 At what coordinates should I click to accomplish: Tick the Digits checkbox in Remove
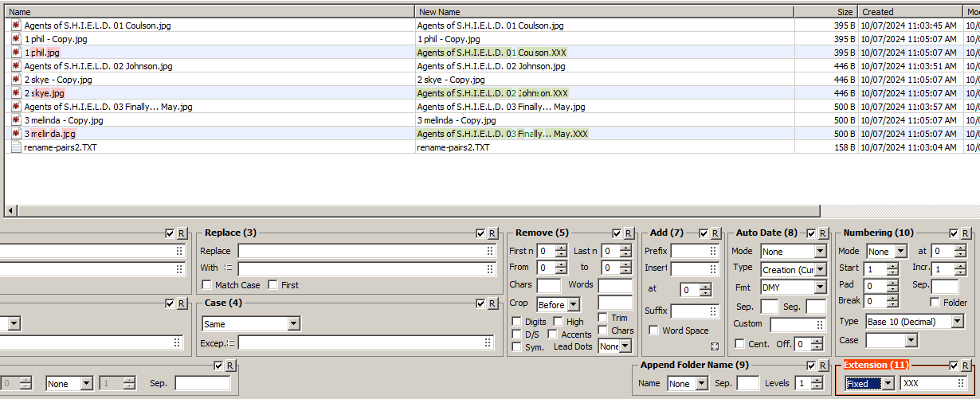(x=516, y=322)
